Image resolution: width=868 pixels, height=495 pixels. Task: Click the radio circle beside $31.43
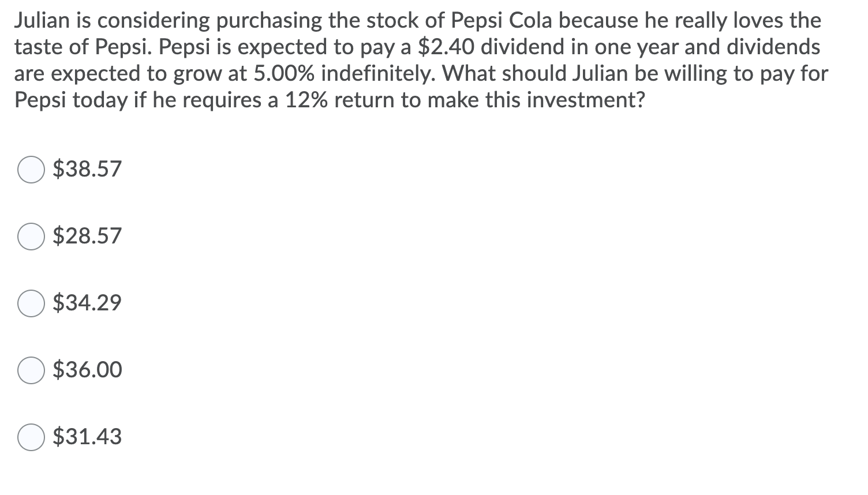31,437
